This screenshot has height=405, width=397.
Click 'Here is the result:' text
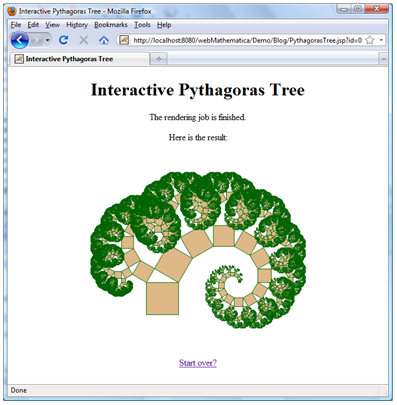click(198, 137)
